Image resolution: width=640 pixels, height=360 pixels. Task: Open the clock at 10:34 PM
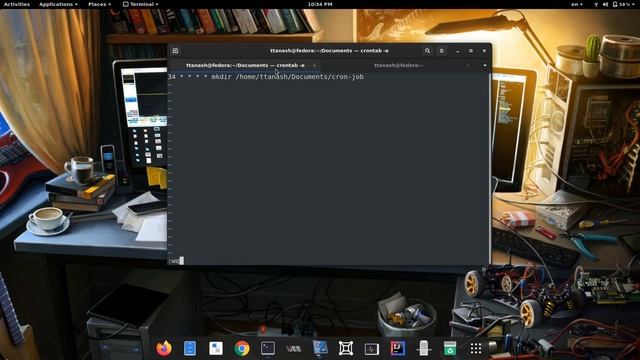(x=320, y=4)
